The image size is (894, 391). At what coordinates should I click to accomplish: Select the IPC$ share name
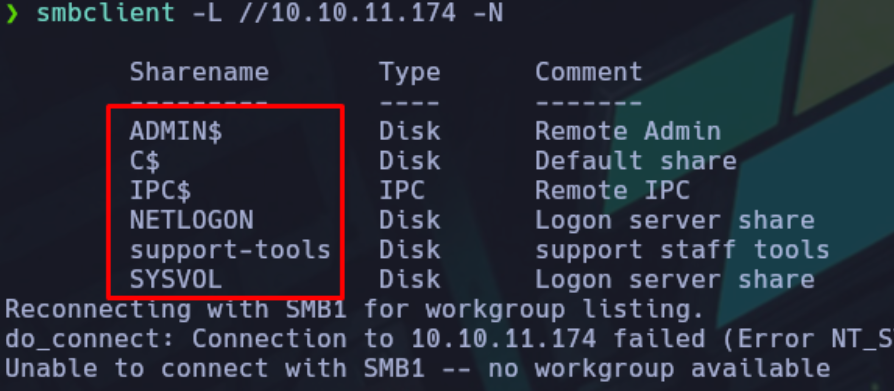[160, 191]
